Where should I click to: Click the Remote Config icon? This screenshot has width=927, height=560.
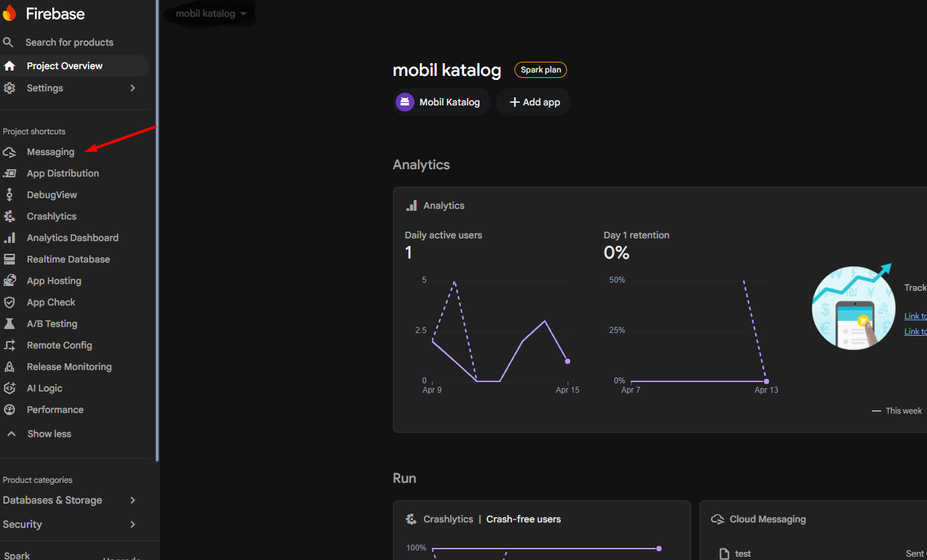click(9, 345)
